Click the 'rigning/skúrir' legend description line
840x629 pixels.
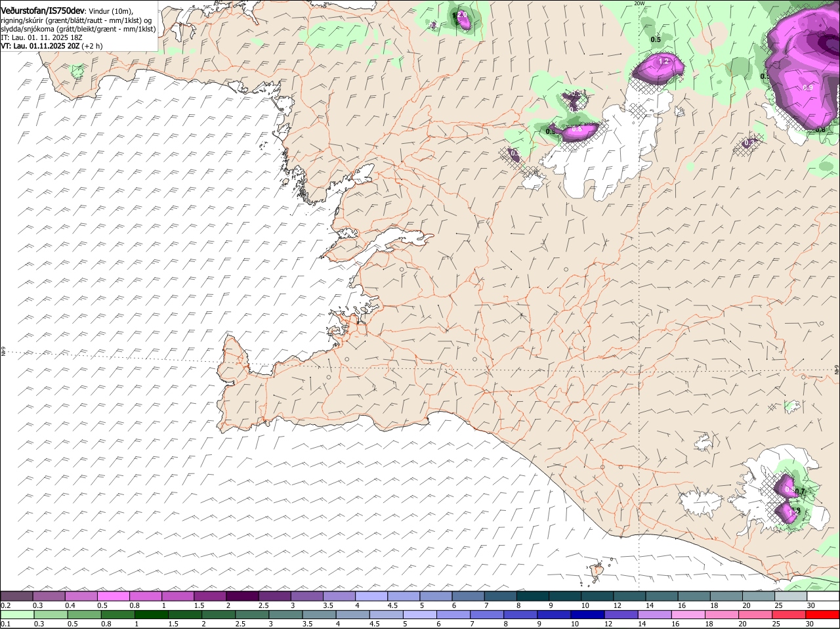[76, 20]
